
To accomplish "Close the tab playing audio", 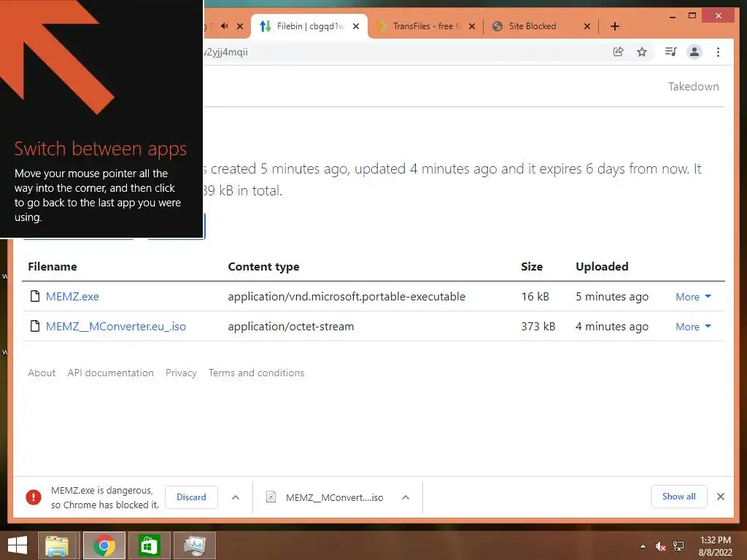I will pos(240,26).
